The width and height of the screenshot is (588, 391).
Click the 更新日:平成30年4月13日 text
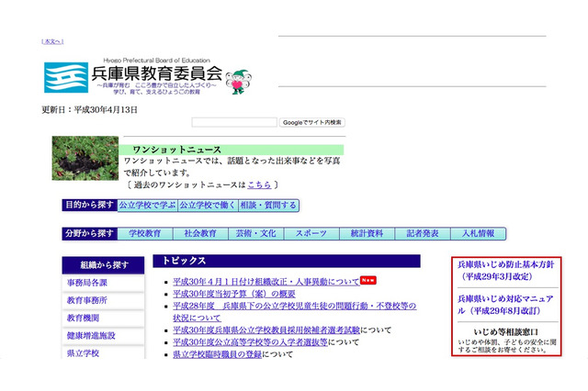coord(89,110)
